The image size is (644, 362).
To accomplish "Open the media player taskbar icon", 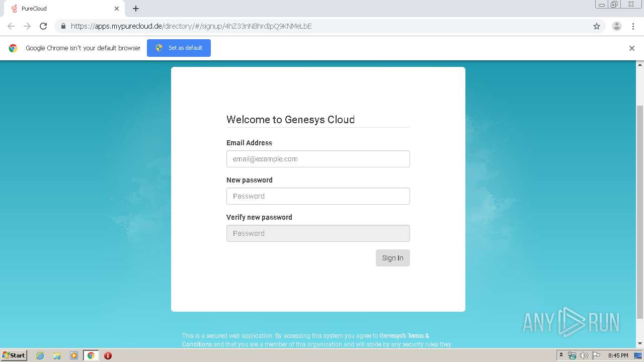I will point(74,355).
